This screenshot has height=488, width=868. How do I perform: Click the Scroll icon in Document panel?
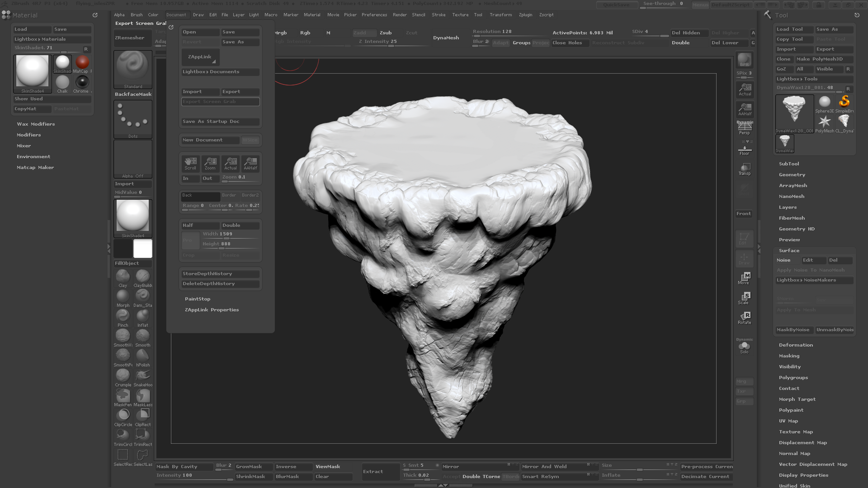pyautogui.click(x=190, y=164)
